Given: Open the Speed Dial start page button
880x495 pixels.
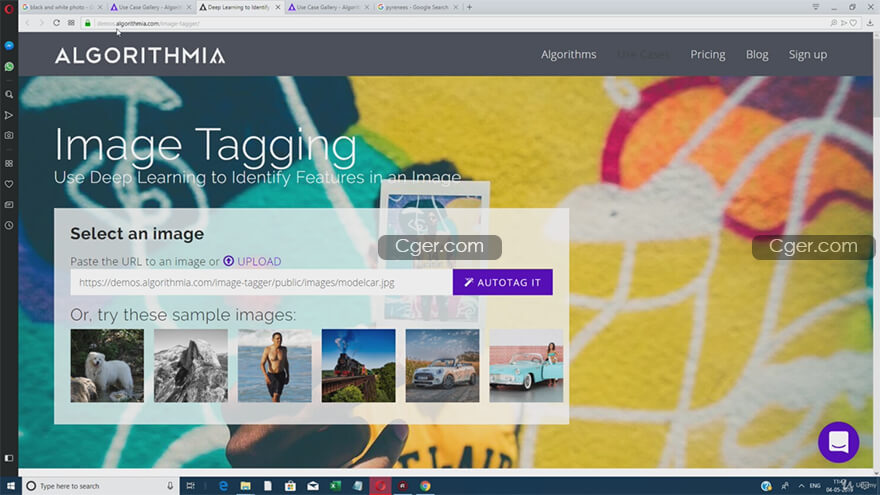Looking at the screenshot, I should click(71, 23).
